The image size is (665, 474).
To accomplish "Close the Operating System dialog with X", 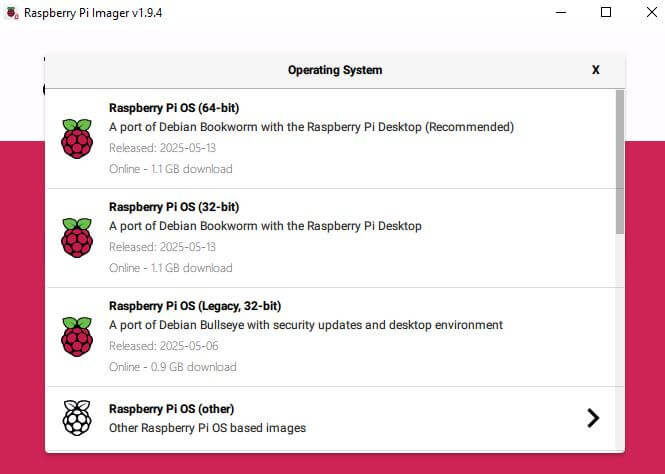I will tap(596, 70).
